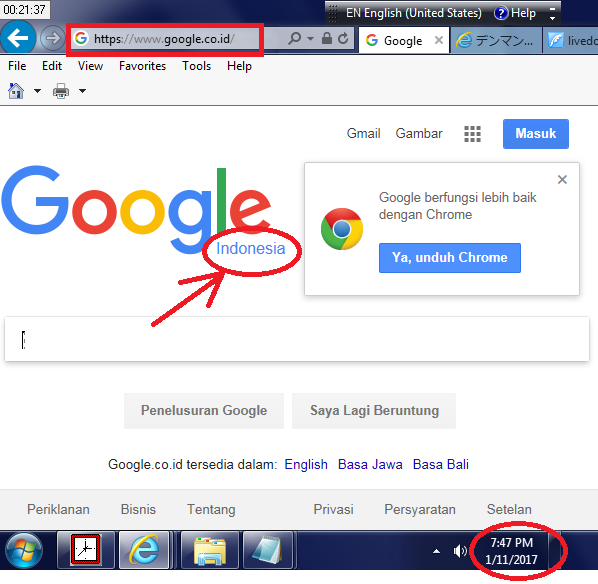Click the Home icon in command bar
Screen dimensions: 598x584
(x=16, y=91)
